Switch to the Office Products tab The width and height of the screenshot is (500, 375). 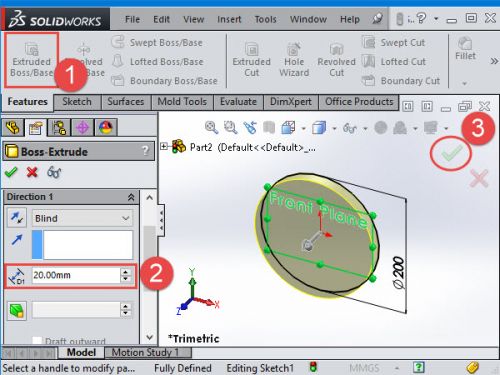tap(359, 102)
